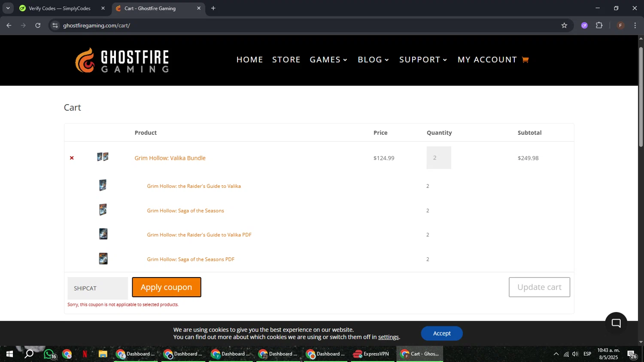Click the taskbar clock showing 10:43 a. m.
644x362 pixels.
click(x=608, y=354)
